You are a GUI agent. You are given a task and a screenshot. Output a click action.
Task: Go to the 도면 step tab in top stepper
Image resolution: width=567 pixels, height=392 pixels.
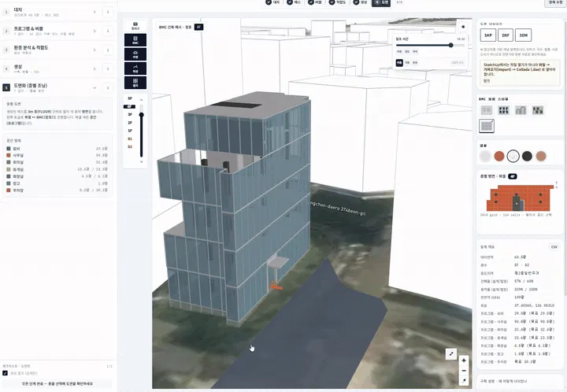coord(381,2)
